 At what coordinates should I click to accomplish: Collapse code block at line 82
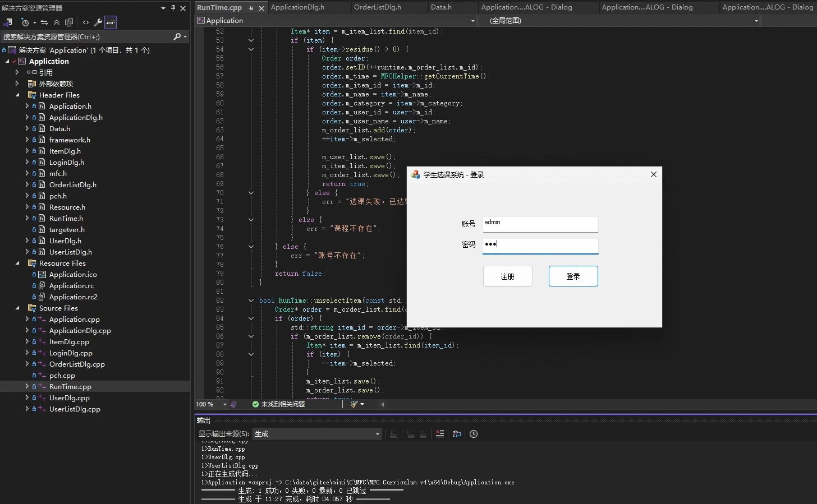coord(251,300)
